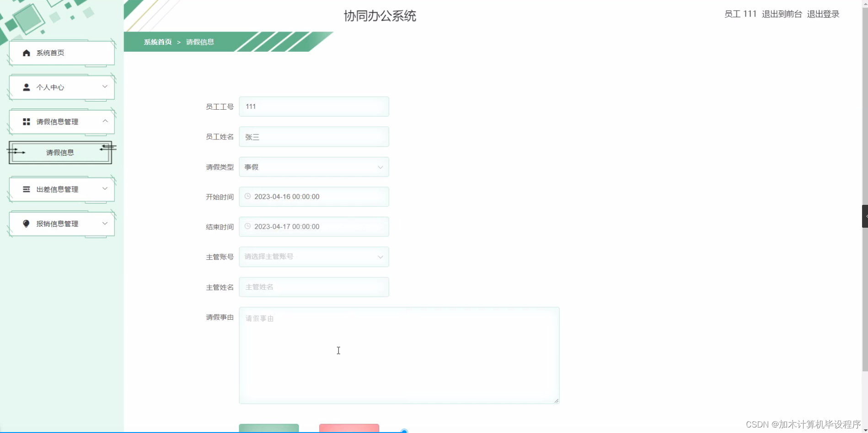Click the clock icon in 开始时间 field
The image size is (868, 433).
(247, 196)
